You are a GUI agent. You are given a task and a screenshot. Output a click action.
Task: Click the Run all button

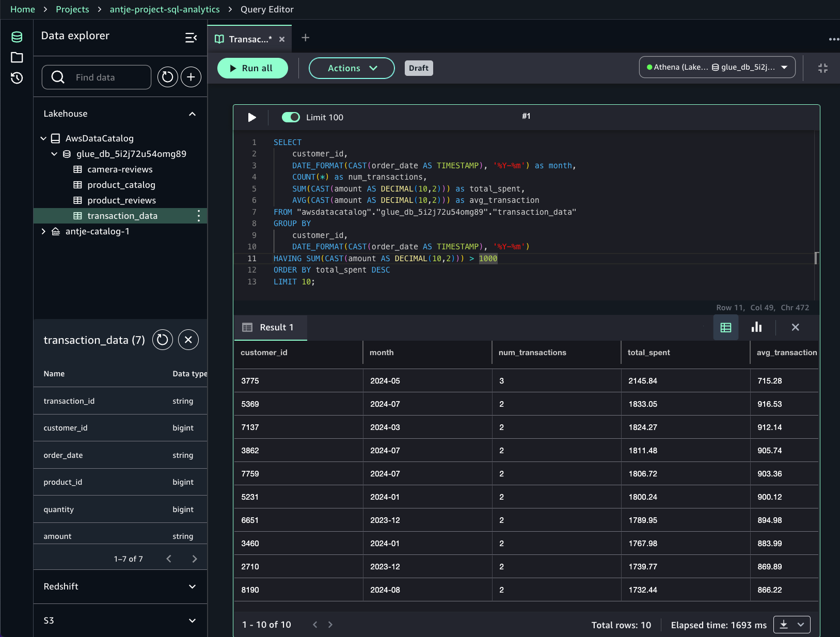tap(252, 68)
